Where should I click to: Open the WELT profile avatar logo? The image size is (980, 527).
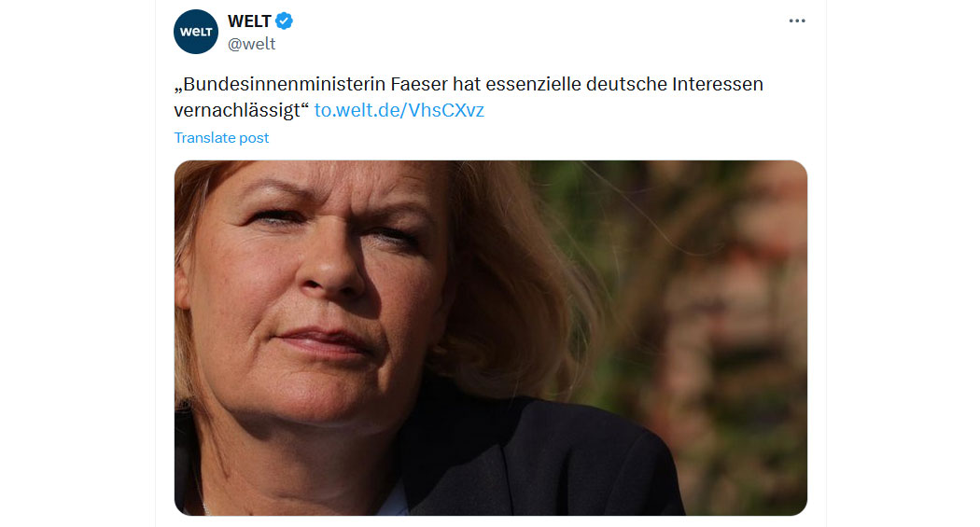196,32
